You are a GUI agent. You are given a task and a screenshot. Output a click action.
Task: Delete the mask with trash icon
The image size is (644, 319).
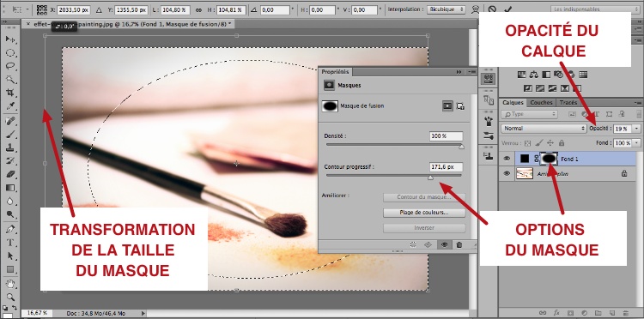pos(459,244)
